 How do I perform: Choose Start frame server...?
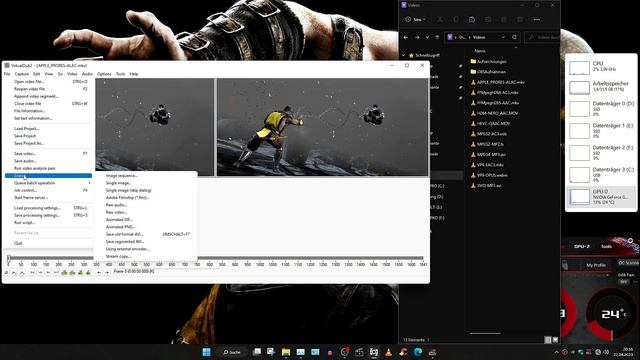coord(49,198)
